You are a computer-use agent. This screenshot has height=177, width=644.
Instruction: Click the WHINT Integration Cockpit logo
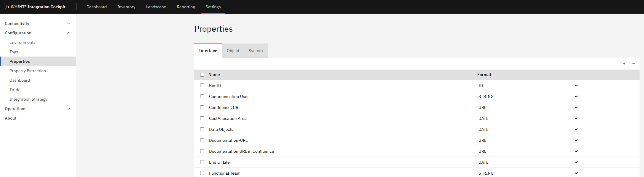pos(36,7)
